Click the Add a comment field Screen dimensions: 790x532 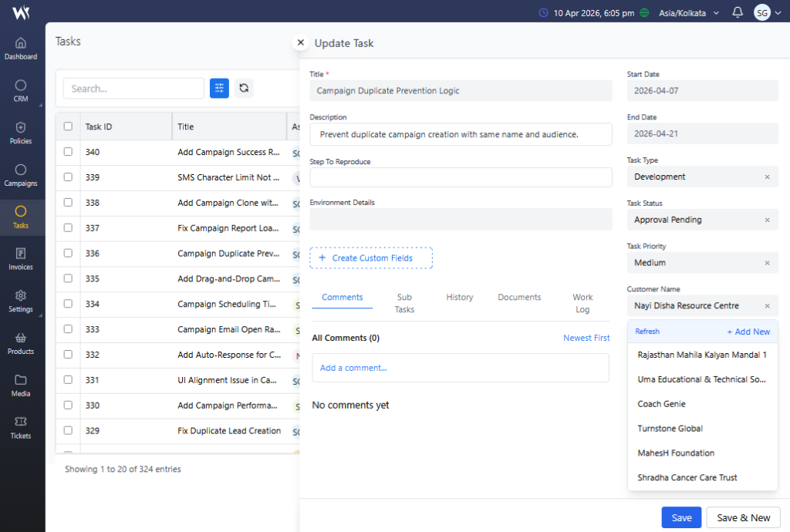tap(460, 368)
